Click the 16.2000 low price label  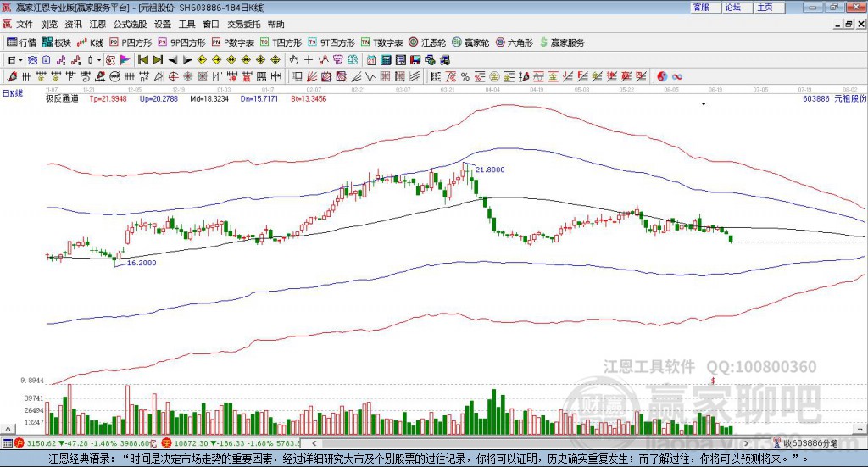(142, 263)
